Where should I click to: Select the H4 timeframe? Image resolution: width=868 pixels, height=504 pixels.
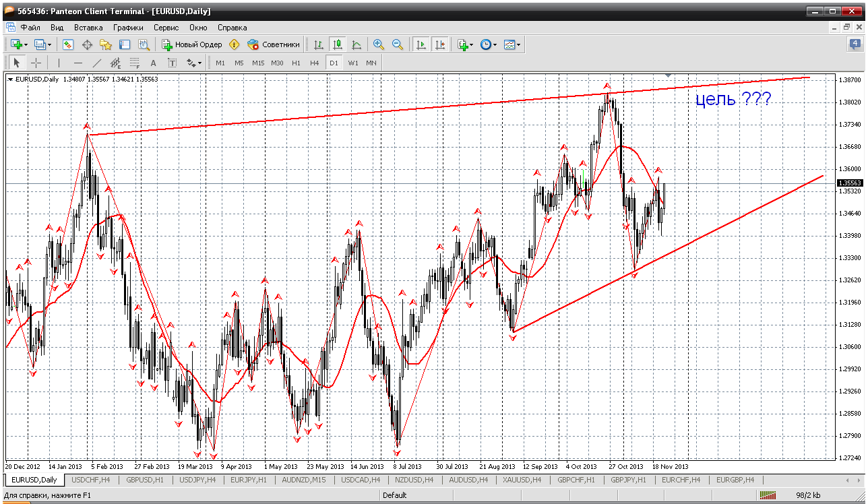click(314, 63)
